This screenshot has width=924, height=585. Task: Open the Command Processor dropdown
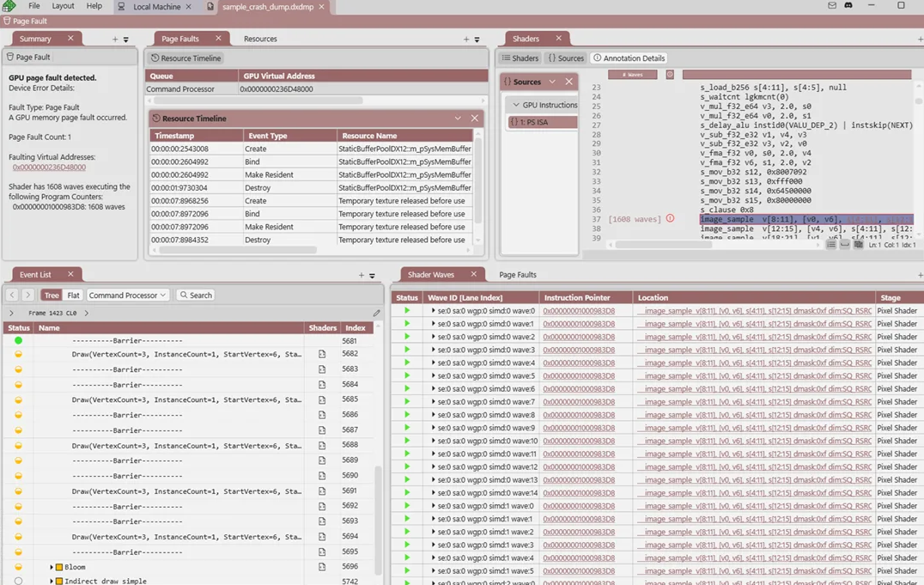click(127, 295)
